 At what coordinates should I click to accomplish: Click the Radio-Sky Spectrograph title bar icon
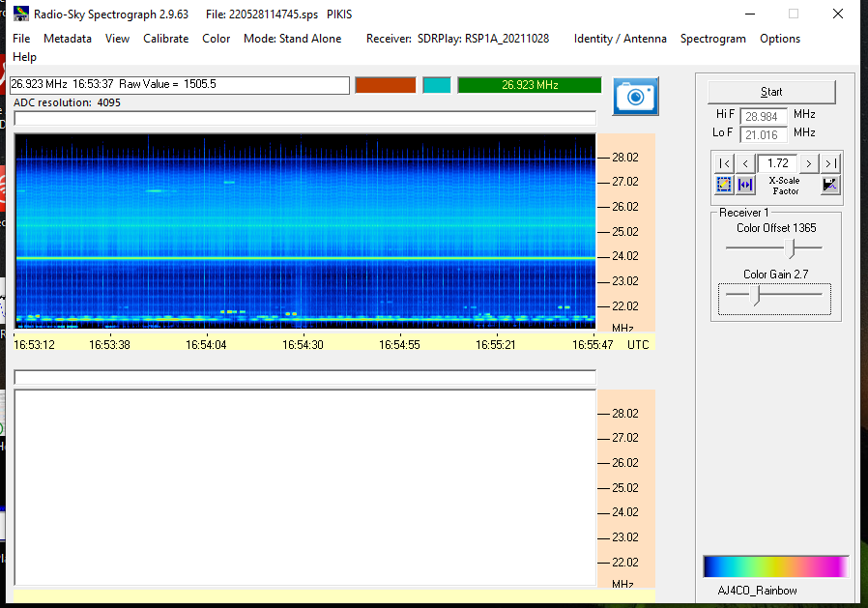pos(21,14)
